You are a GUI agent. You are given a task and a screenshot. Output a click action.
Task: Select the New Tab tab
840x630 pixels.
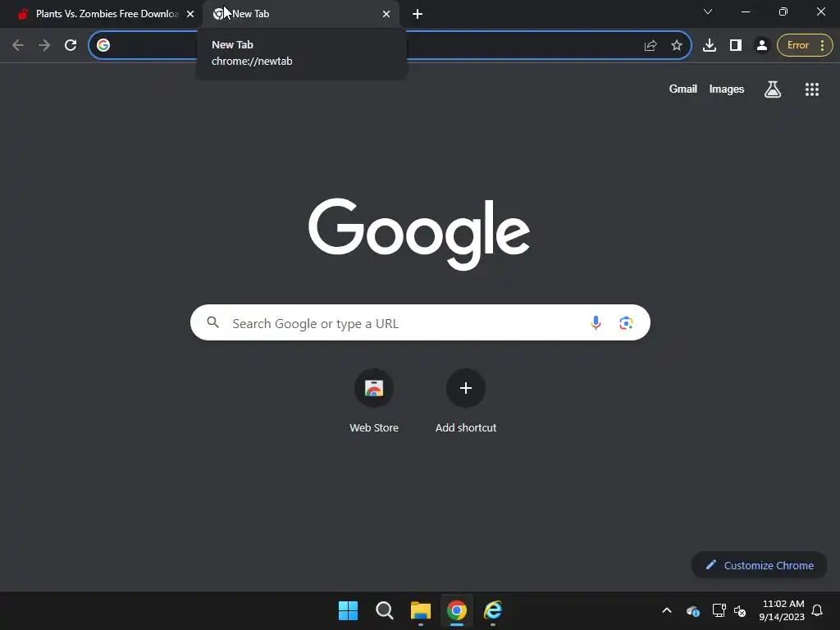[301, 14]
